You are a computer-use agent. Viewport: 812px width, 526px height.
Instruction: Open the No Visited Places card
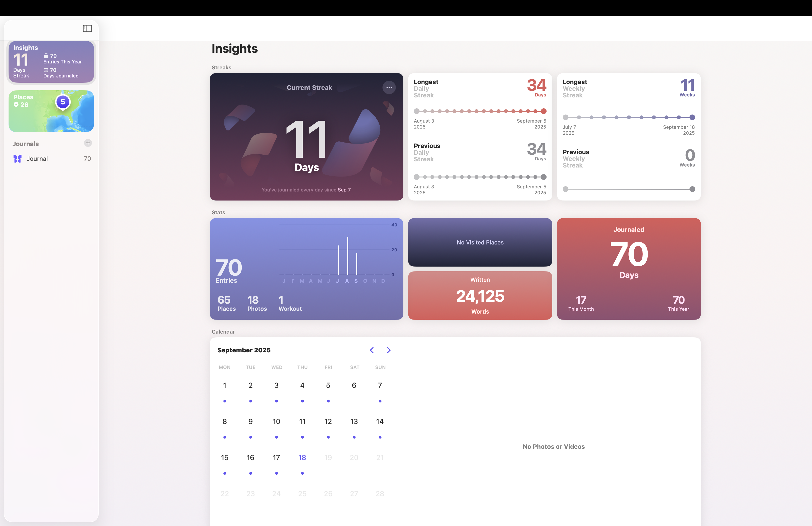pyautogui.click(x=480, y=242)
